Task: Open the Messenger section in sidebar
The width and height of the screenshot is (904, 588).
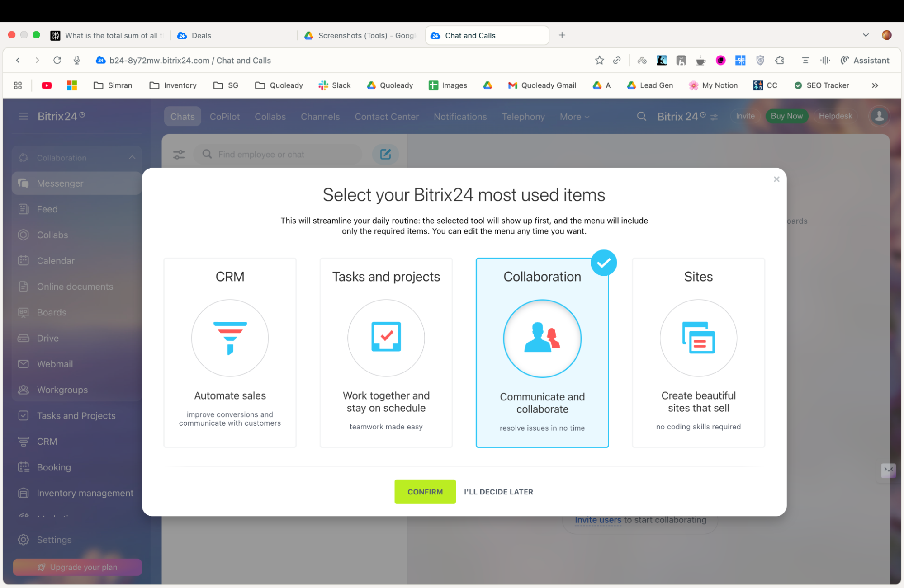Action: click(x=59, y=183)
